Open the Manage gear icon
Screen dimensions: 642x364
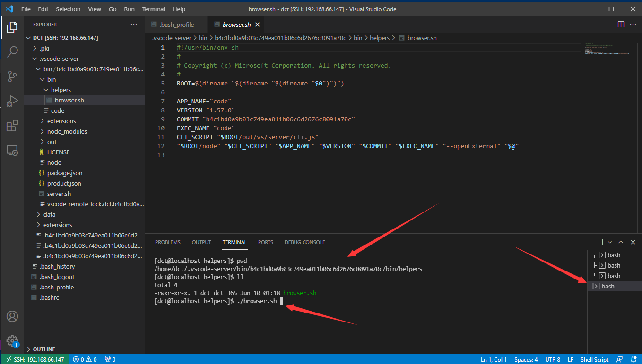coord(12,340)
